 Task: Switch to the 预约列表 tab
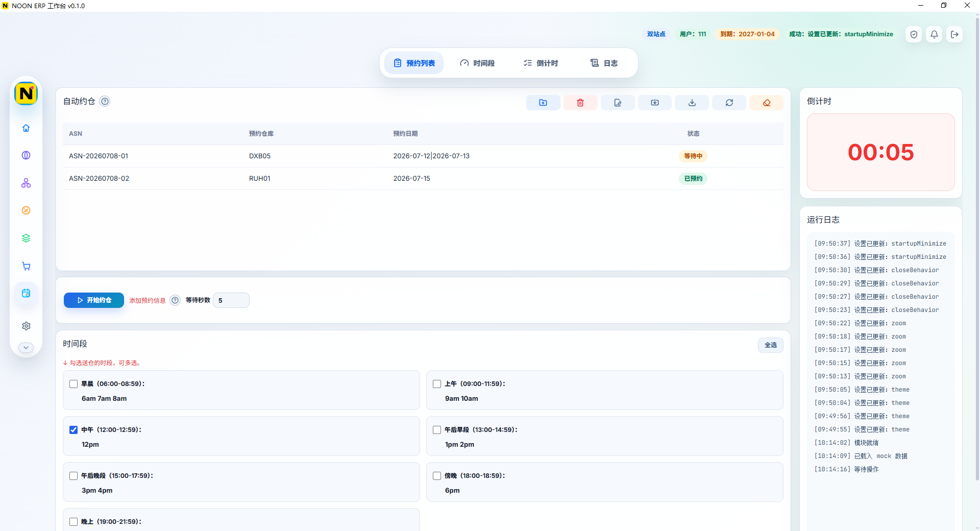414,63
